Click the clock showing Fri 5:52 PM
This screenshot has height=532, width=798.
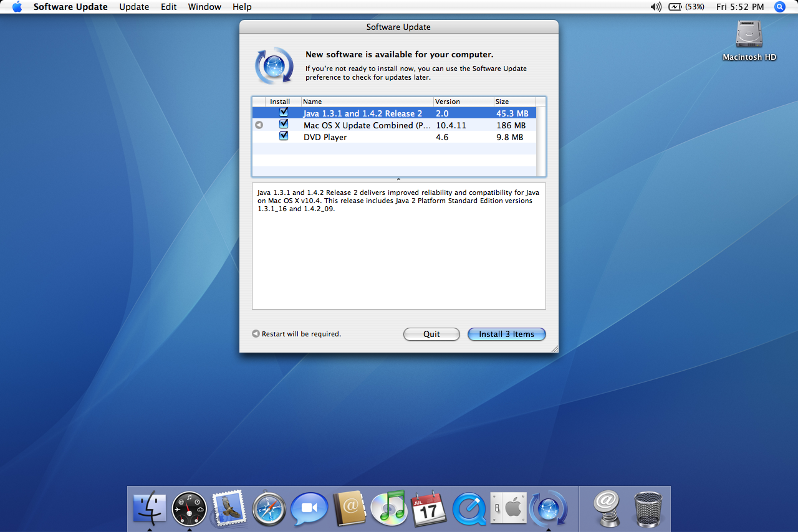pyautogui.click(x=740, y=7)
